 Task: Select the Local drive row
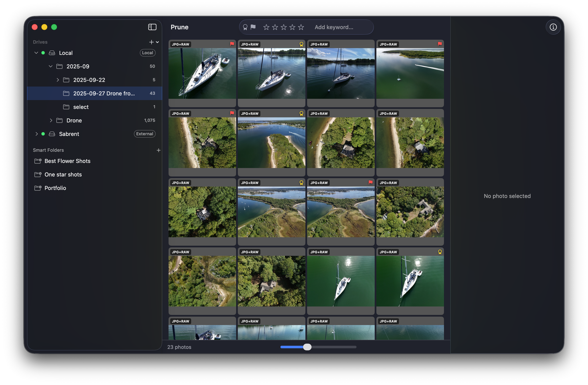click(95, 53)
